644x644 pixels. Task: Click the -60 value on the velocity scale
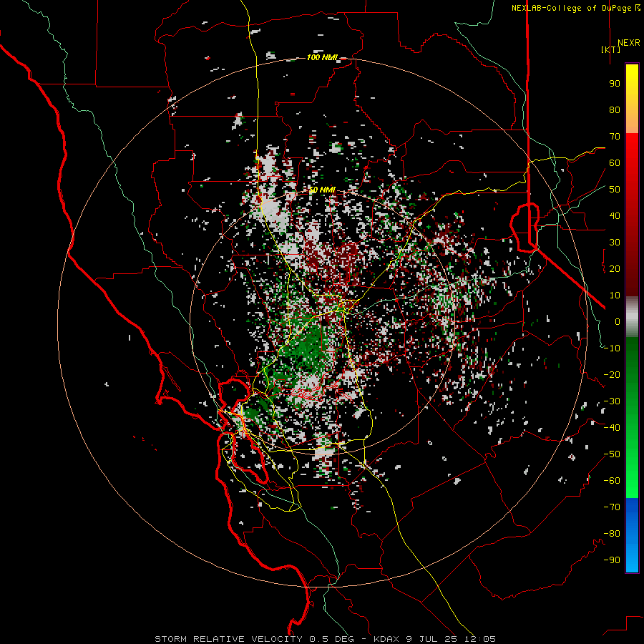click(x=612, y=481)
